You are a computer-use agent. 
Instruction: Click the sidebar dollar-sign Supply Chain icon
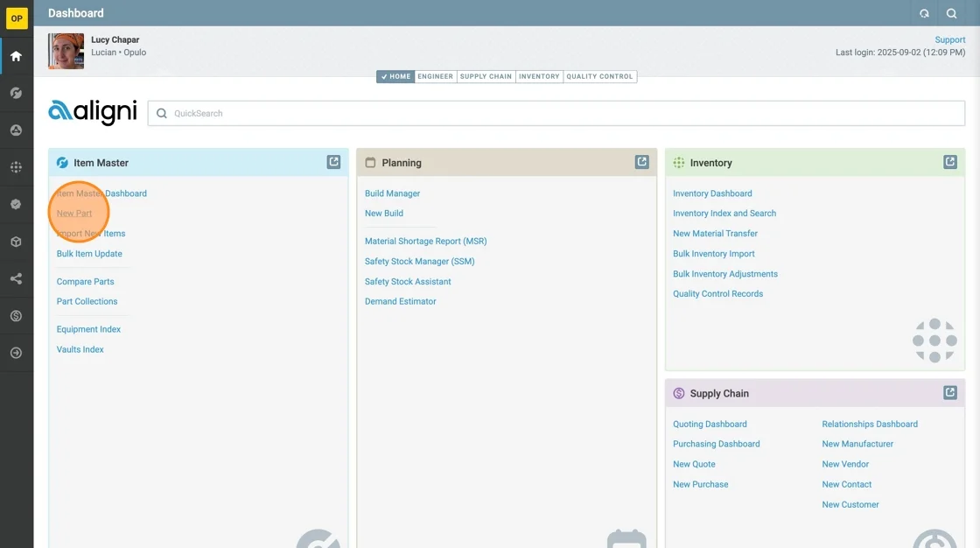point(16,316)
